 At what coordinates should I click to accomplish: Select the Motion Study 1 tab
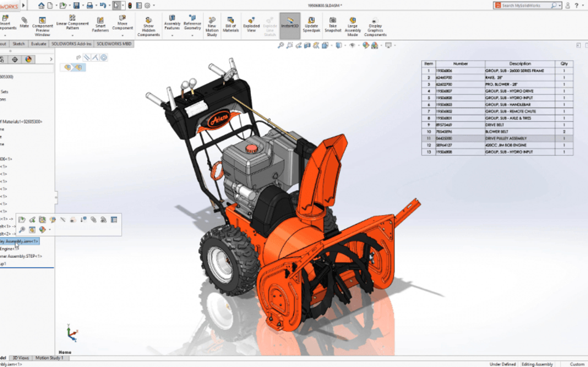pyautogui.click(x=49, y=358)
